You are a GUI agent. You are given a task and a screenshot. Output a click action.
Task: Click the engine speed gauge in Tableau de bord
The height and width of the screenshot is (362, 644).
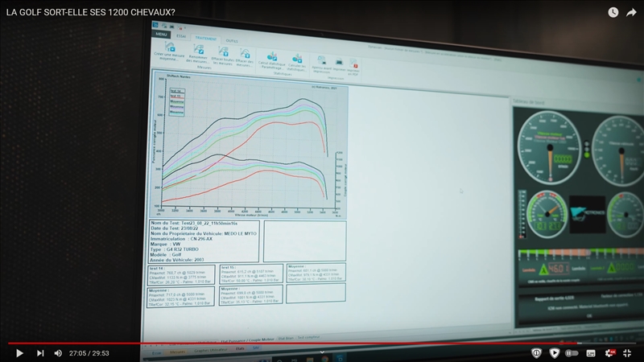tap(549, 148)
